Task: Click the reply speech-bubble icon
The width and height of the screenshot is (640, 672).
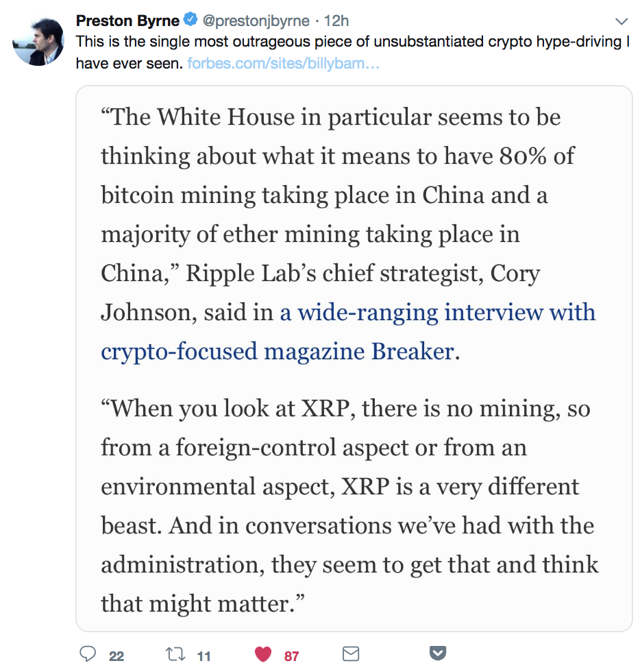Action: [88, 653]
